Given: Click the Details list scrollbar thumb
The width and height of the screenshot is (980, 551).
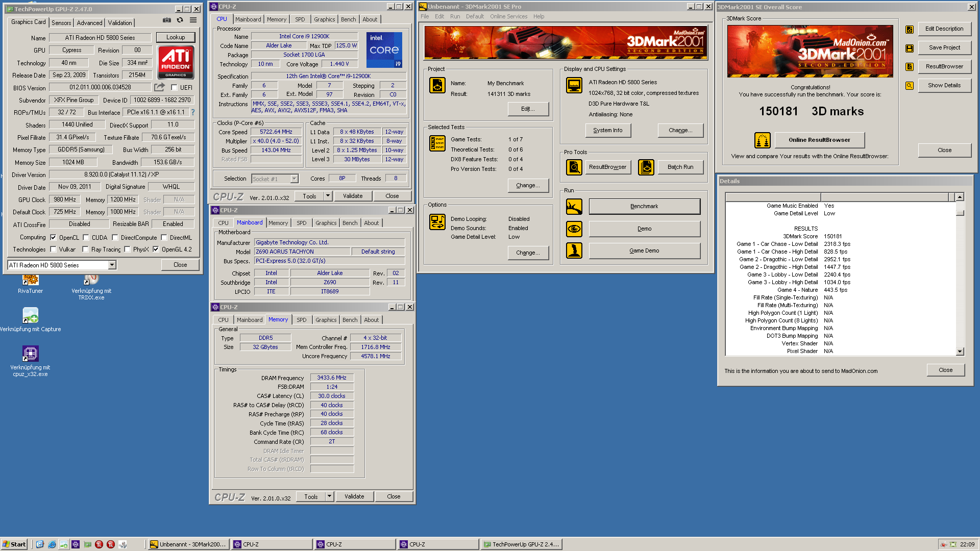Looking at the screenshot, I should (960, 213).
